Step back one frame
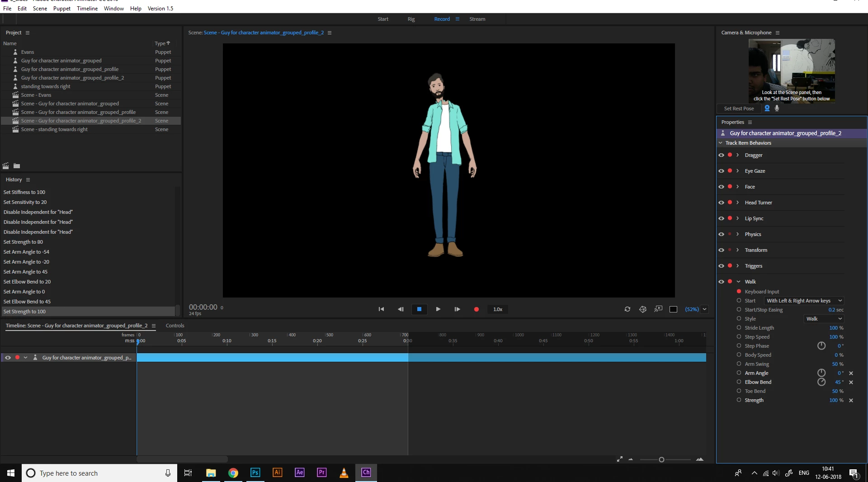Image resolution: width=868 pixels, height=482 pixels. click(401, 309)
